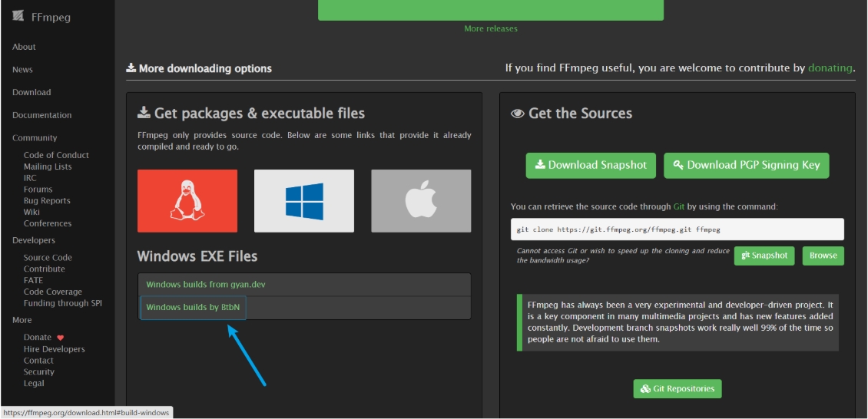Viewport: 868px width, 419px height.
Task: Open the Community section in sidebar
Action: pyautogui.click(x=35, y=137)
